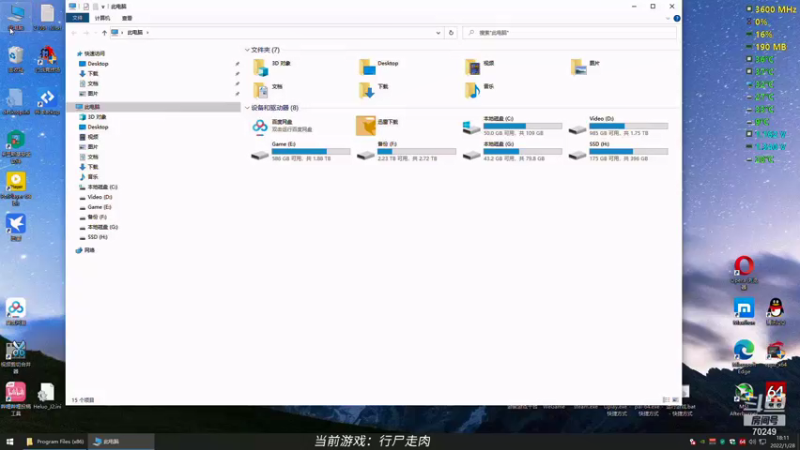Click the Game (E:) drive usage bar
The height and width of the screenshot is (450, 800).
311,152
